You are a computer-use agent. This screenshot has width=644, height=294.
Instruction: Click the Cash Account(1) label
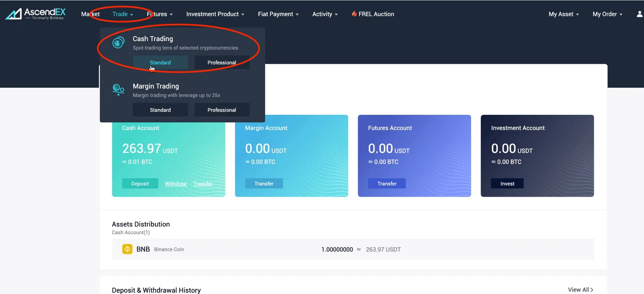(131, 232)
